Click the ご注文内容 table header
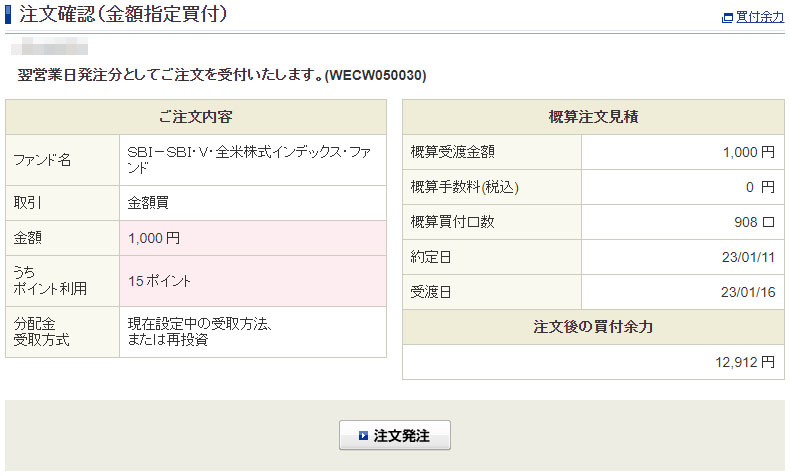This screenshot has height=476, width=790. [x=195, y=117]
